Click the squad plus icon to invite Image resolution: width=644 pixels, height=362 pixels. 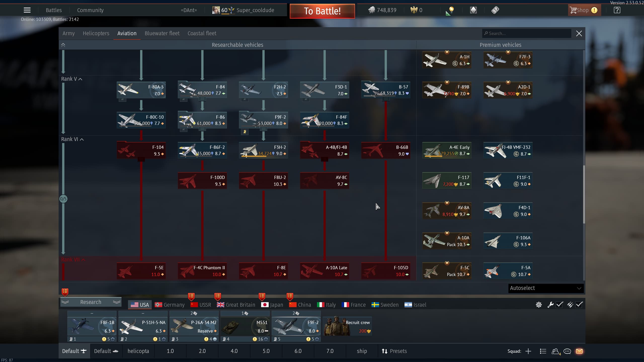pyautogui.click(x=528, y=351)
